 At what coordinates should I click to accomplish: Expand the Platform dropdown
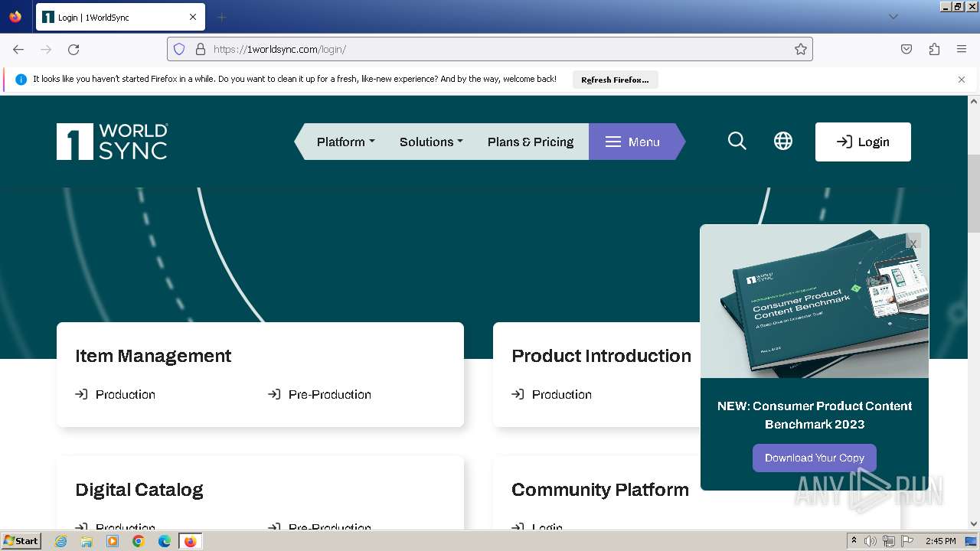point(345,142)
